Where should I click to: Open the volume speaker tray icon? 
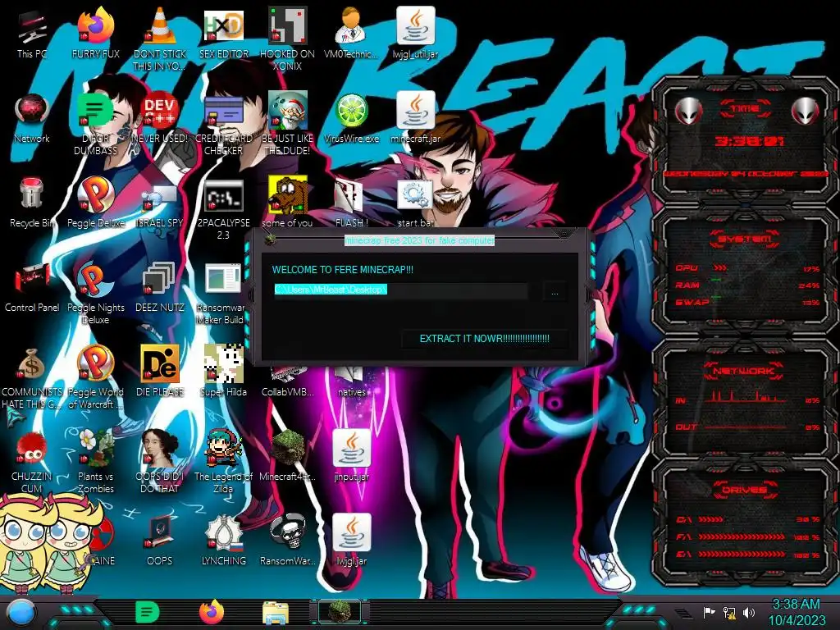point(749,612)
